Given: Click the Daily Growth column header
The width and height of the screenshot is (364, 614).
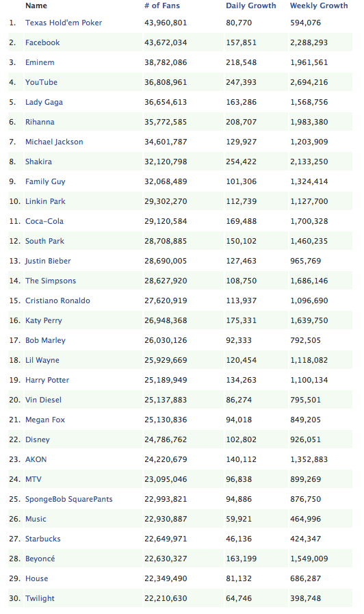Looking at the screenshot, I should [x=251, y=5].
